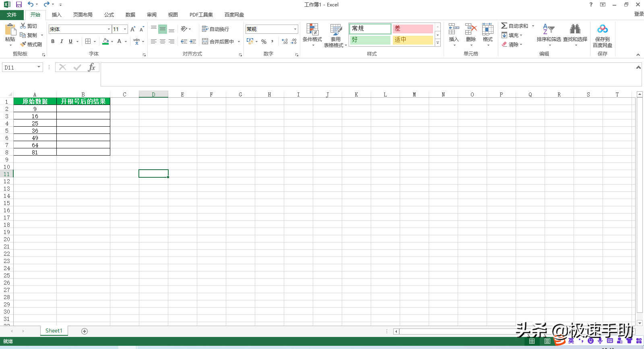Click the borders grid icon
Image resolution: width=644 pixels, height=349 pixels.
[88, 41]
